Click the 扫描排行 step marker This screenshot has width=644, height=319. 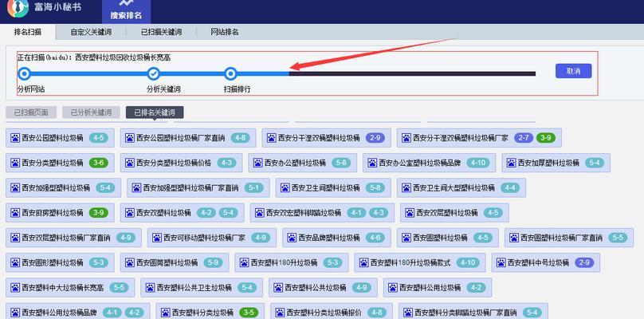tap(231, 74)
